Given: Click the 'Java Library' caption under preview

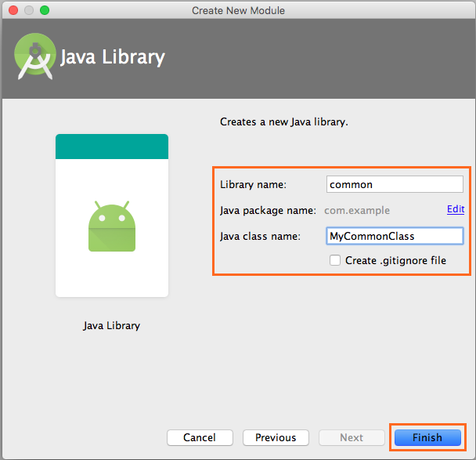Looking at the screenshot, I should 111,326.
